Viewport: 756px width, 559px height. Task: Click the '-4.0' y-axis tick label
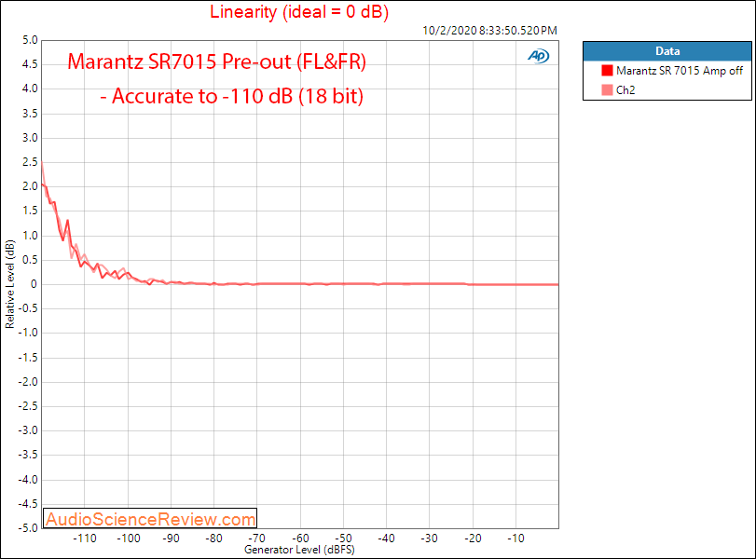click(x=28, y=480)
